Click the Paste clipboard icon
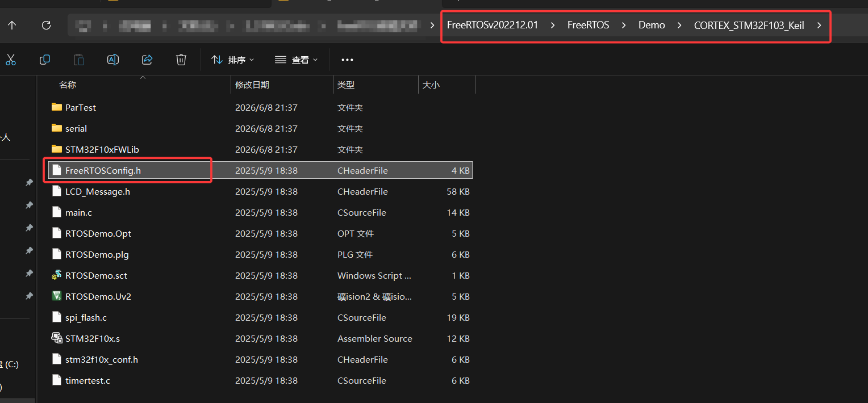 (x=79, y=60)
